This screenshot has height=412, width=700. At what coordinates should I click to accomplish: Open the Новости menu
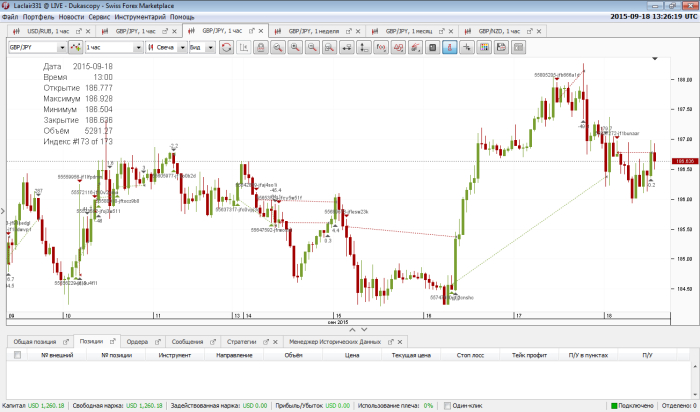(x=71, y=17)
